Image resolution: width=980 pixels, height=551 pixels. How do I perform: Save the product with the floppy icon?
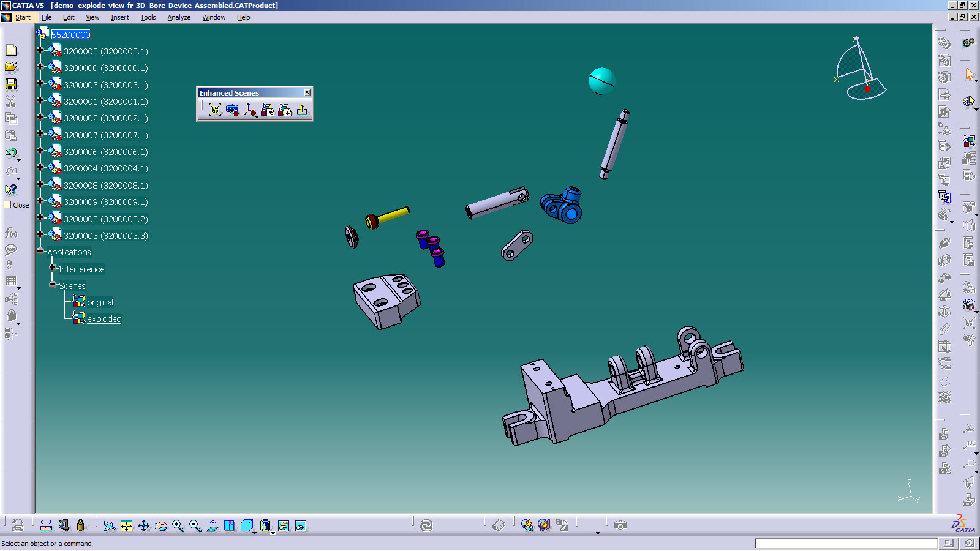[x=11, y=84]
